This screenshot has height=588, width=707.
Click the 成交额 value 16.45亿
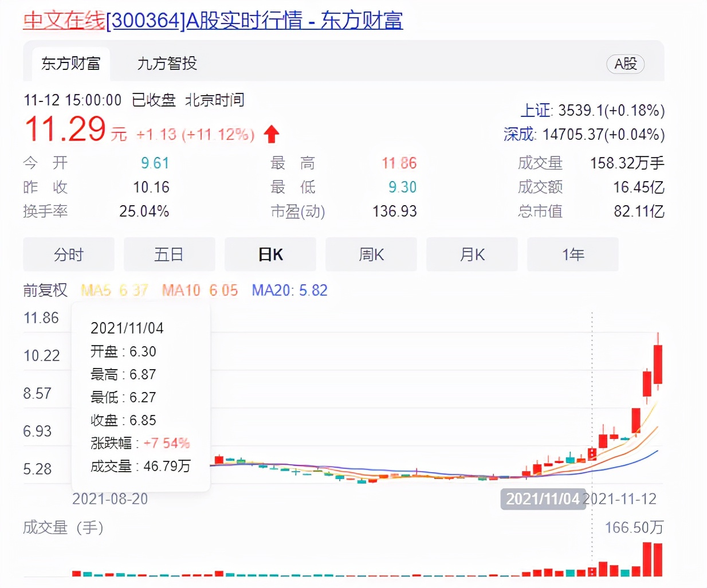tap(639, 187)
